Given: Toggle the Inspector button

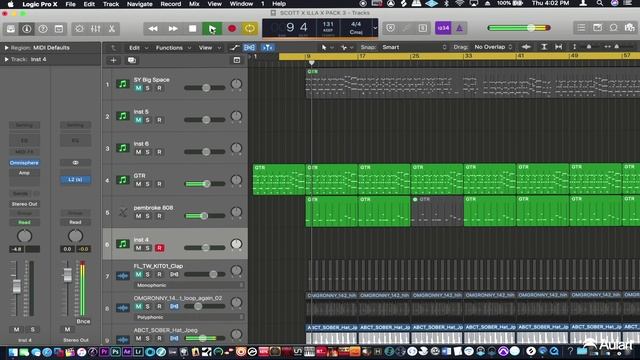Looking at the screenshot, I should coord(27,29).
